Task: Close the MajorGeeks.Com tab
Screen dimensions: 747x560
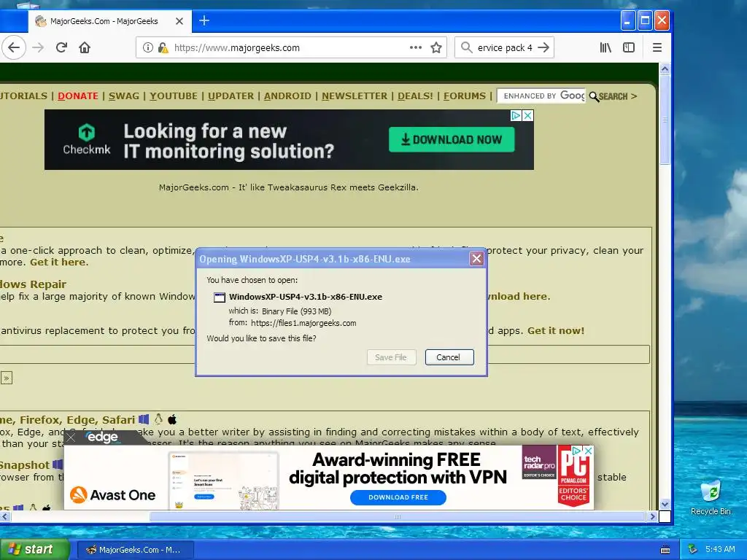Action: (179, 21)
